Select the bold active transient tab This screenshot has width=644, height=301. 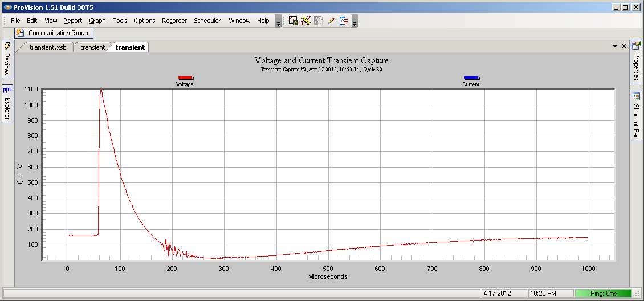pos(130,47)
